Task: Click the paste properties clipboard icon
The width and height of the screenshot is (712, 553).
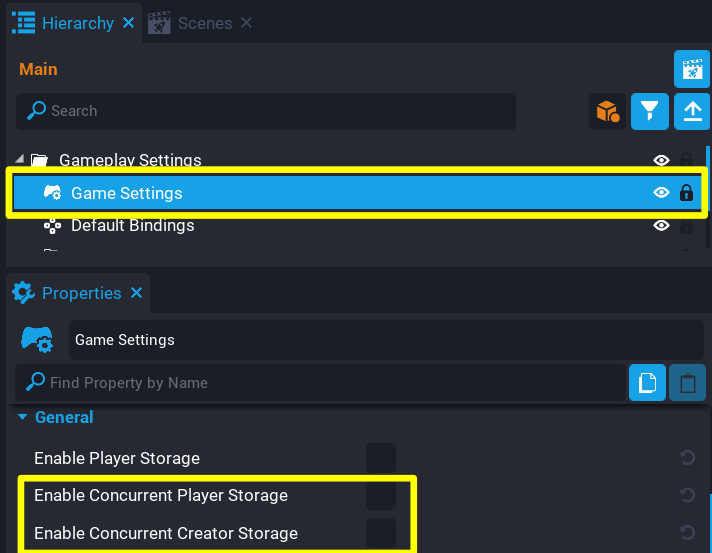Action: 687,383
